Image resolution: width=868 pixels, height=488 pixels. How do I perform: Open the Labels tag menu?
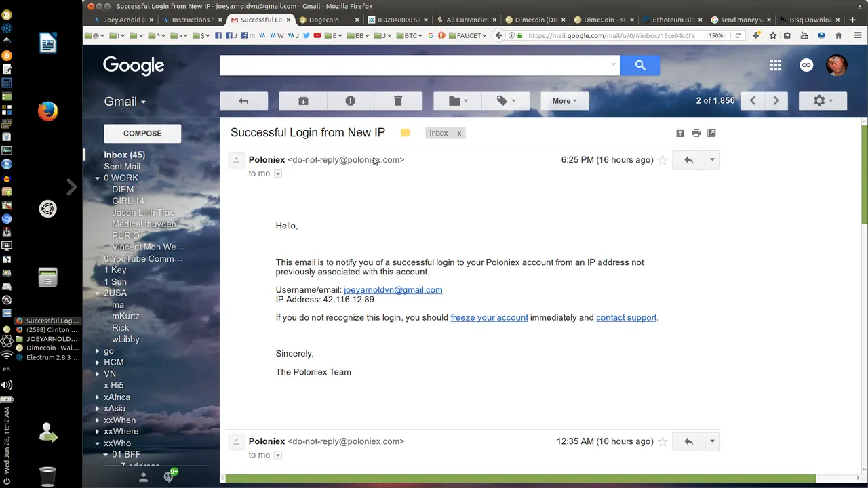click(x=505, y=101)
